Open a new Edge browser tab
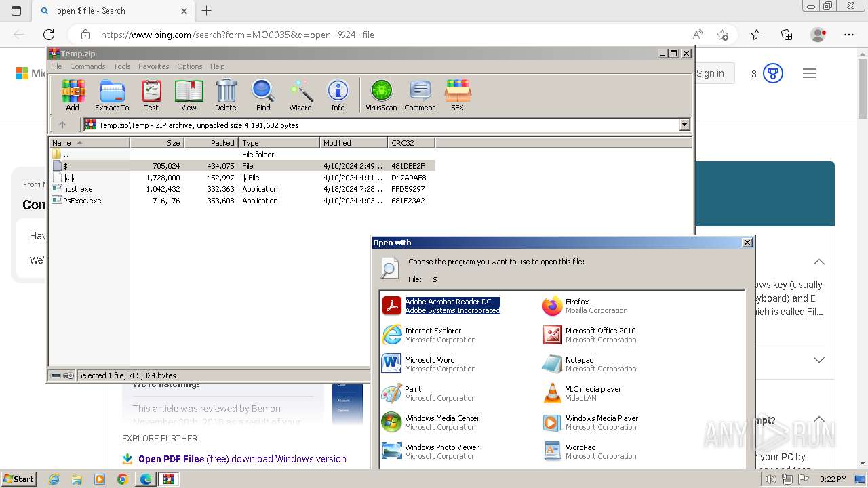Viewport: 868px width, 488px height. tap(207, 11)
